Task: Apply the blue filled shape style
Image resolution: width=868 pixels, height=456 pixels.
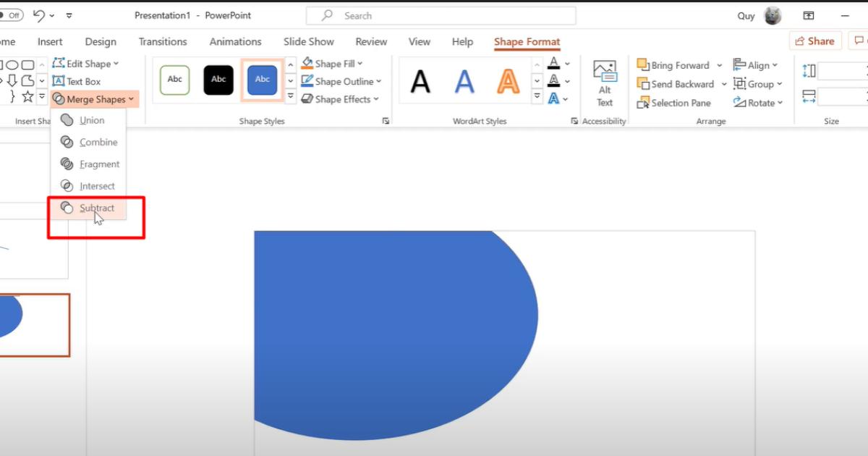Action: (263, 79)
